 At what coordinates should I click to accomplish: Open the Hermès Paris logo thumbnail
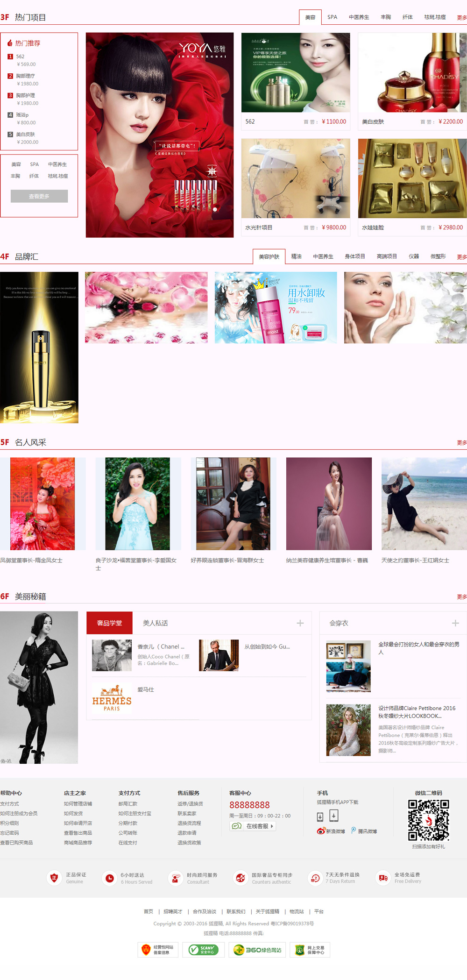pyautogui.click(x=112, y=698)
